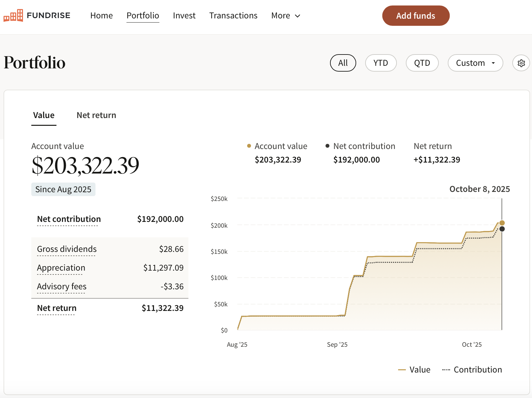
Task: Click gold value marker on chart
Action: click(x=502, y=223)
